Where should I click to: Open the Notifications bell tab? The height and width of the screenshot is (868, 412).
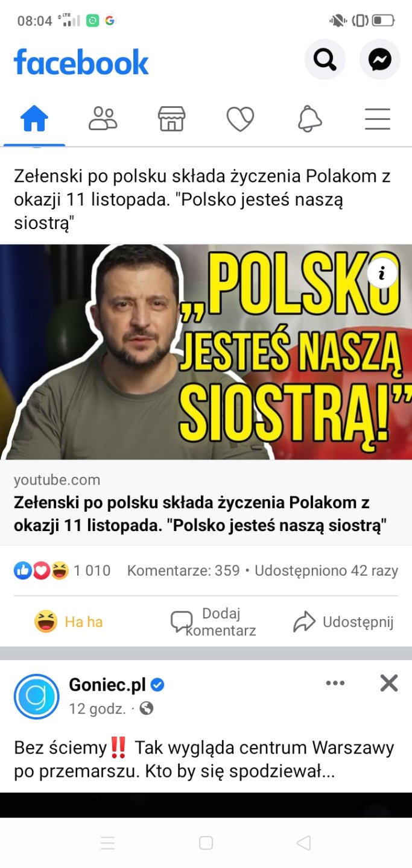(x=309, y=119)
